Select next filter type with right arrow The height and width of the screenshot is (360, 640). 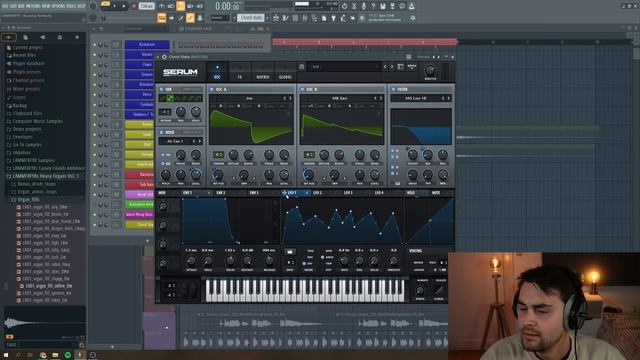448,98
